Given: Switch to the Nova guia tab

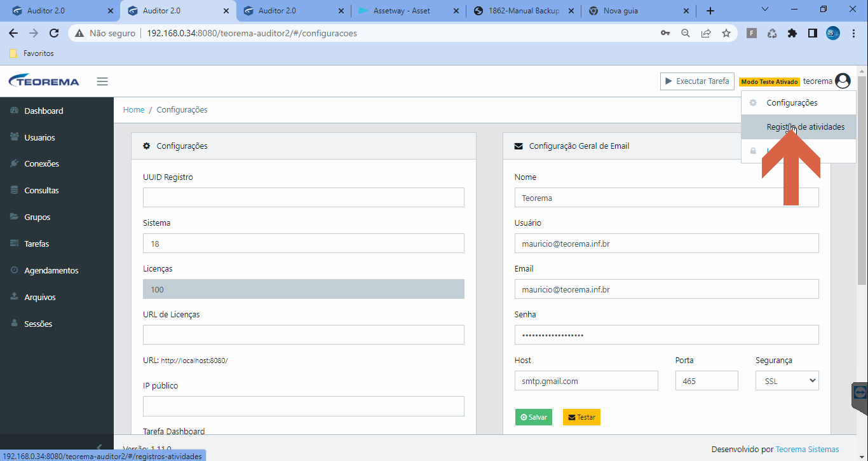Looking at the screenshot, I should 639,11.
